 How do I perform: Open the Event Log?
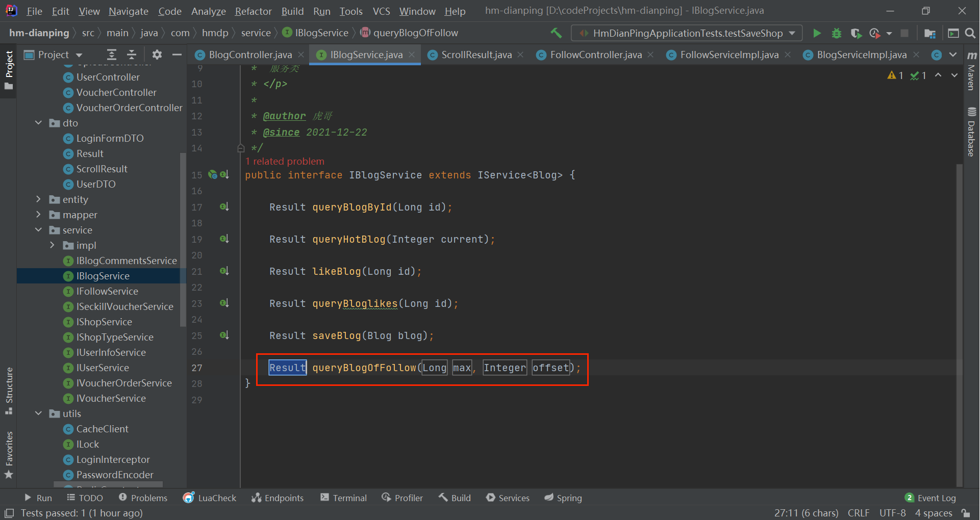(x=931, y=498)
